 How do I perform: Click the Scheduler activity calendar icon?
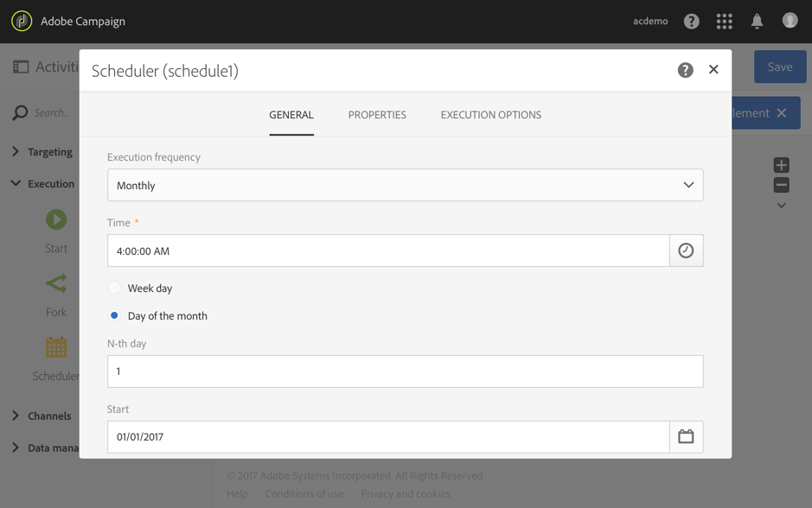click(56, 347)
